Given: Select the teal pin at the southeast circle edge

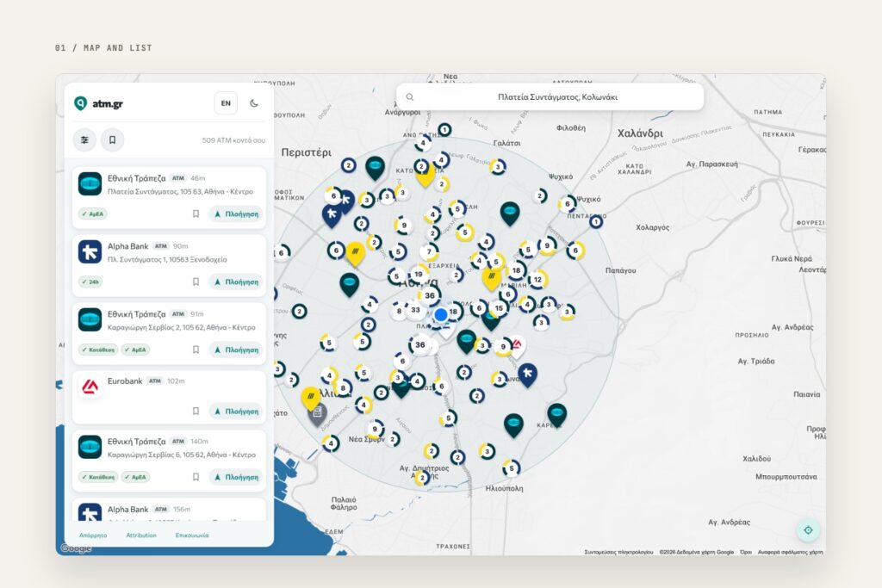Looking at the screenshot, I should pos(557,416).
